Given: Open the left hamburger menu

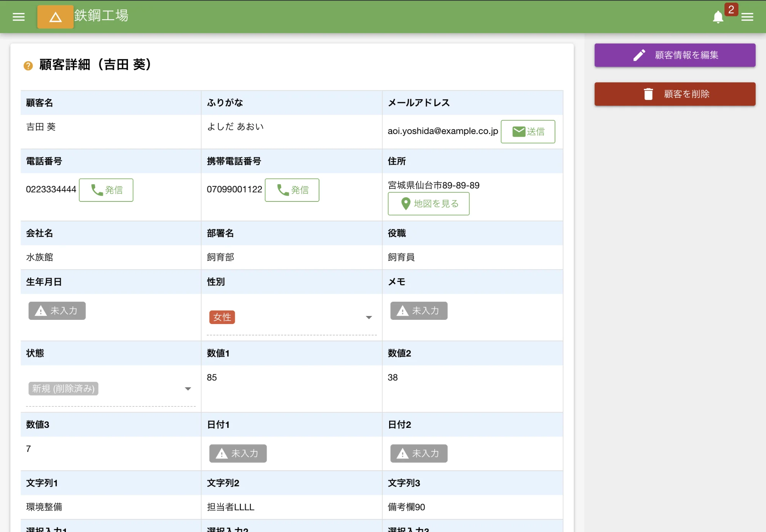Looking at the screenshot, I should tap(18, 17).
